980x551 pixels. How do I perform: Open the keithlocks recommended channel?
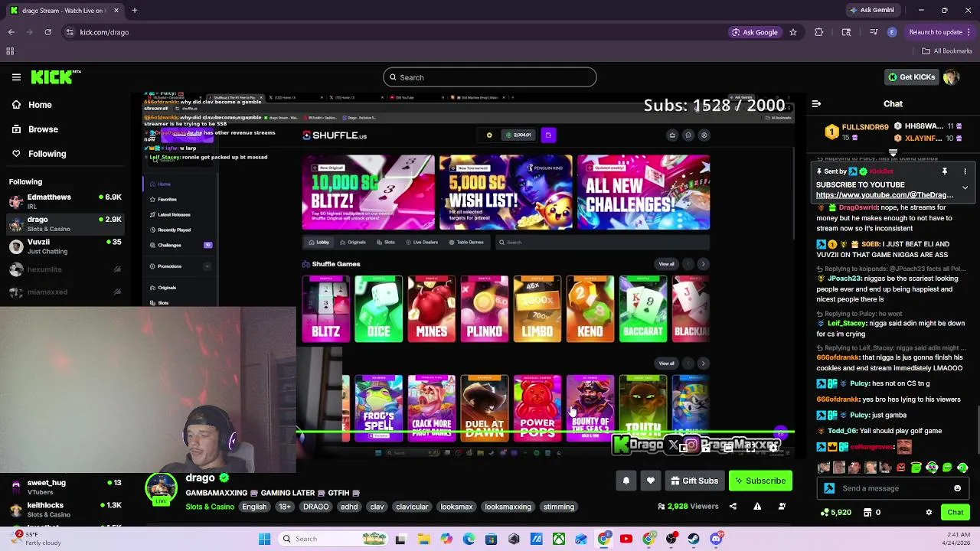pos(65,509)
